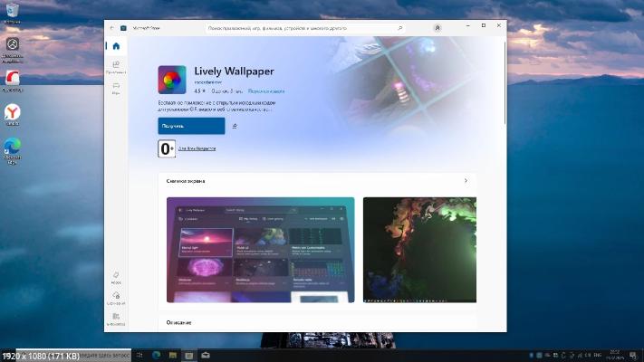Screen dimensions: 644x362
Task: Open the Help icon in sidebar
Action: (x=116, y=278)
